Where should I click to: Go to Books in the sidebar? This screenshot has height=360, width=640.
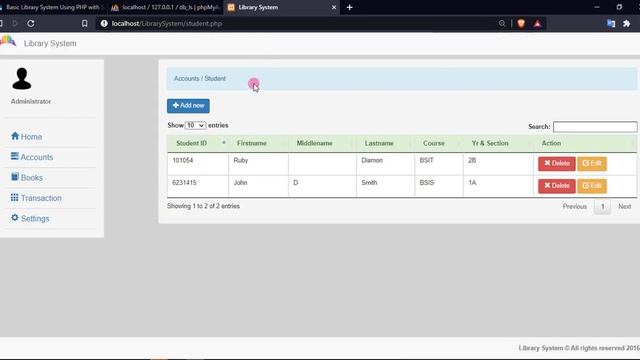click(x=27, y=178)
